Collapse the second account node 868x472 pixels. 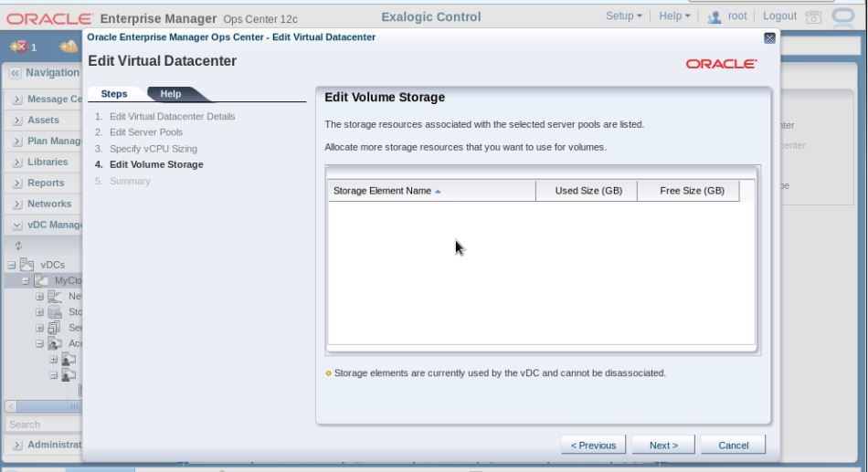53,375
